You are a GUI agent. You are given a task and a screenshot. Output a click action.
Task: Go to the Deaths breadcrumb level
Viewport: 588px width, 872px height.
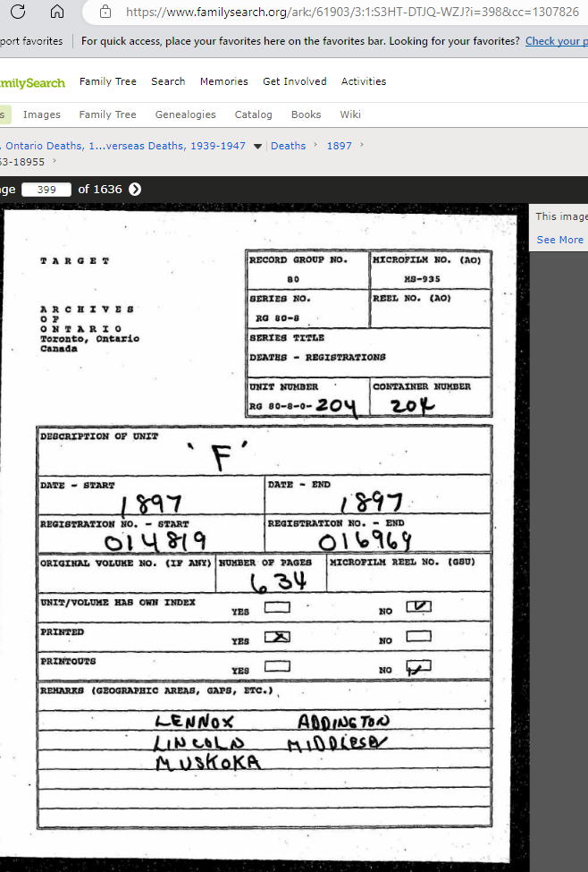288,146
